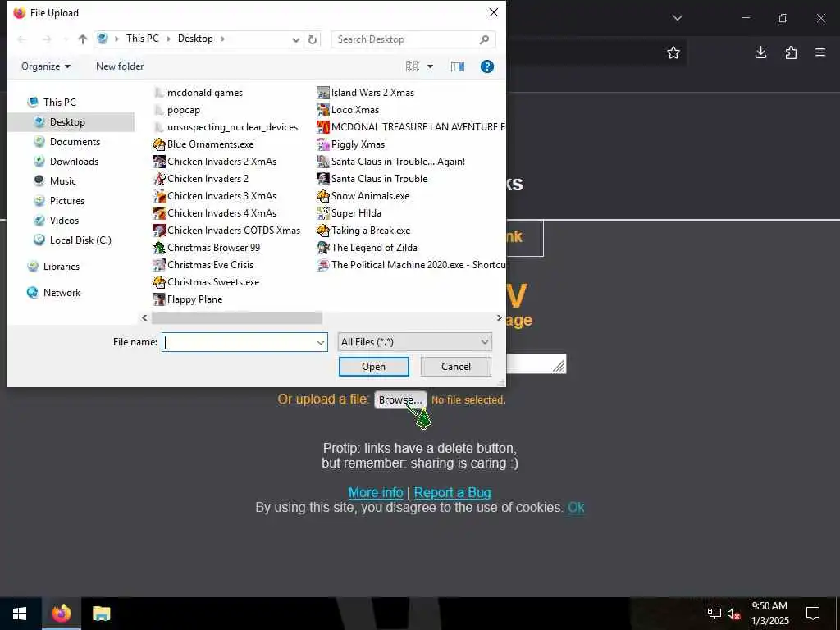Open the view options dropdown arrow
Image resolution: width=840 pixels, height=630 pixels.
[x=430, y=66]
